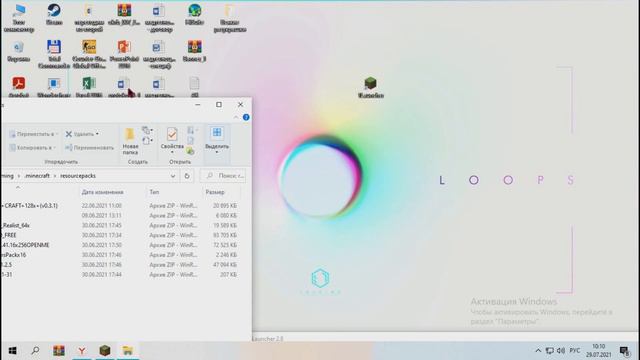640x360 pixels.
Task: Click the blue Explorer help icon
Action: pos(246,117)
